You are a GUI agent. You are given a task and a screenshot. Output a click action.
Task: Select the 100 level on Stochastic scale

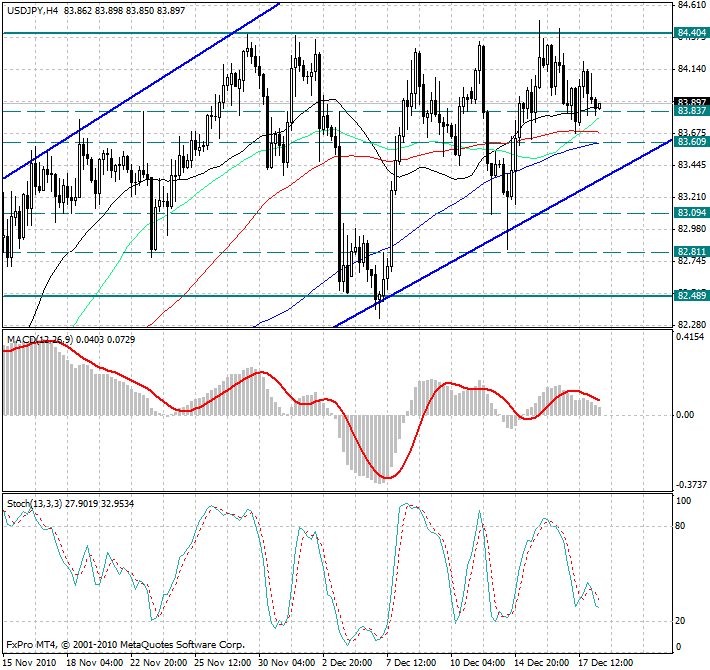click(x=683, y=501)
